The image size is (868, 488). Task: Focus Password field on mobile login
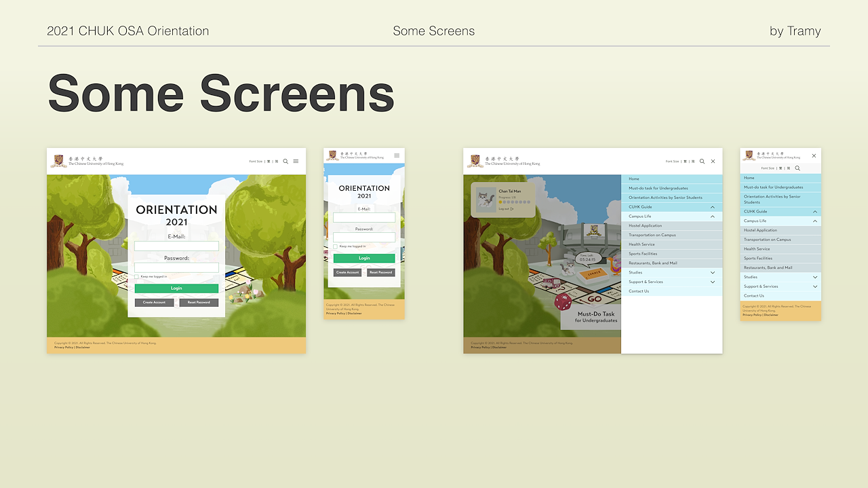pyautogui.click(x=364, y=238)
